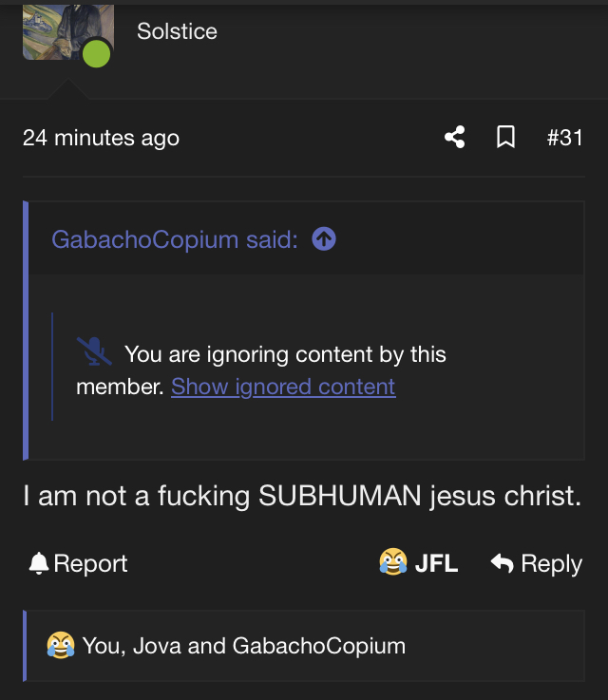608x700 pixels.
Task: Open the Solstice username profile
Action: (x=177, y=31)
